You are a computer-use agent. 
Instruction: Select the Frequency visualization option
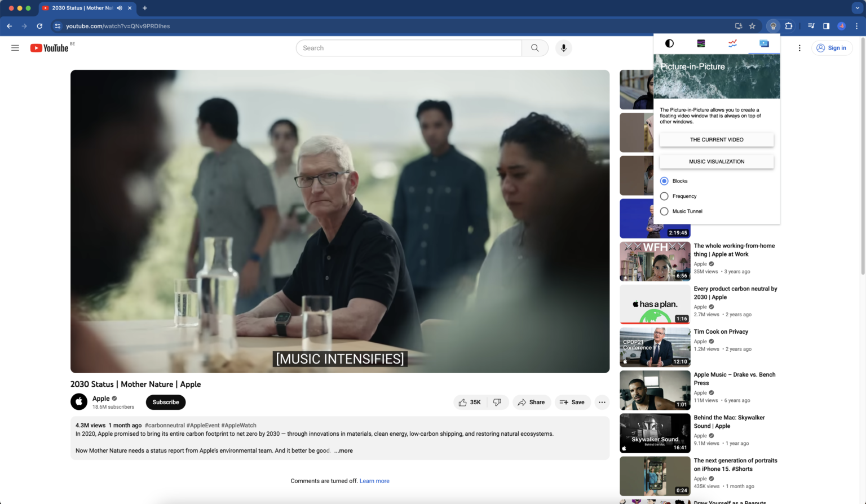[664, 196]
